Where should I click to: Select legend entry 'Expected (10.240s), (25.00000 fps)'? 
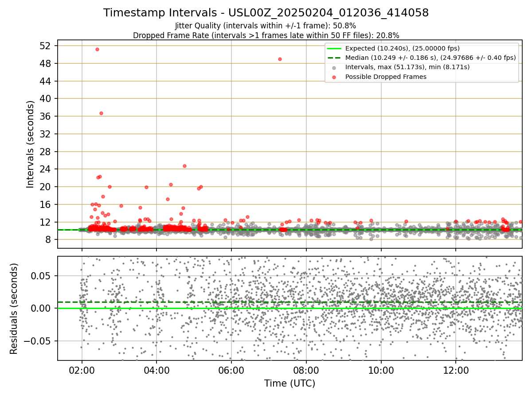point(402,48)
